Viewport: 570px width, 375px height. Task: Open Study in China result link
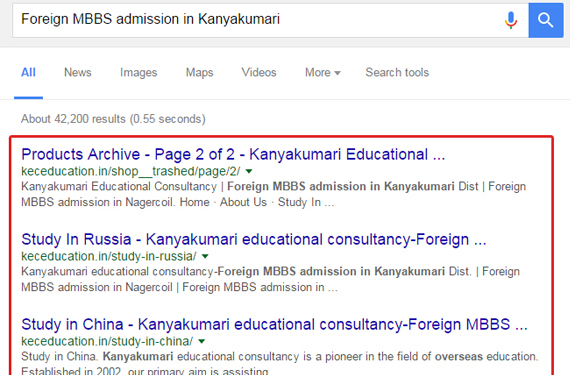(x=274, y=324)
